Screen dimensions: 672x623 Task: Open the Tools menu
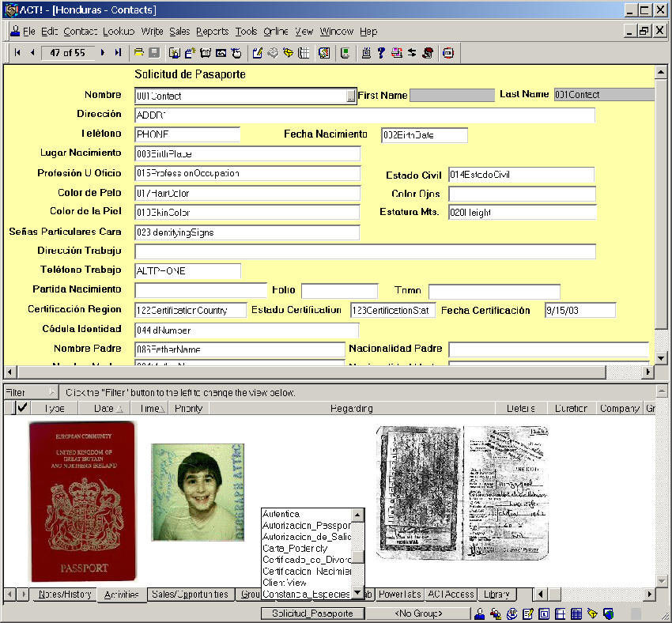click(246, 32)
